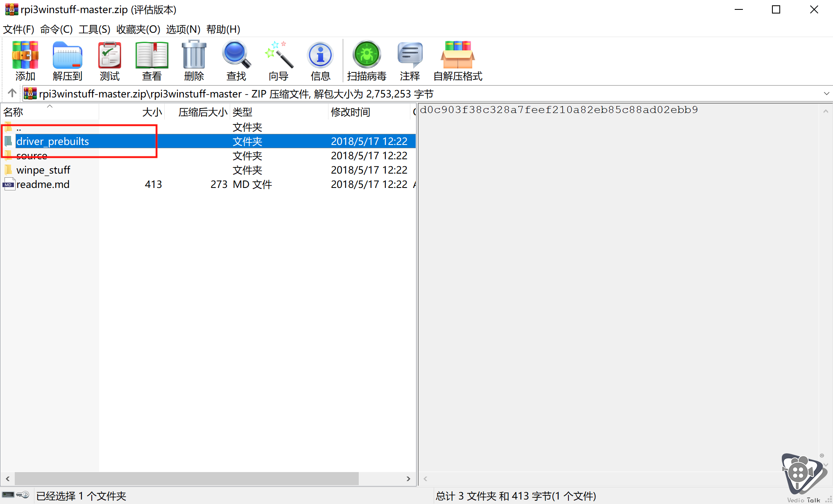This screenshot has width=833, height=504.
Task: Launch the Wizard (向导) wand icon
Action: point(278,55)
